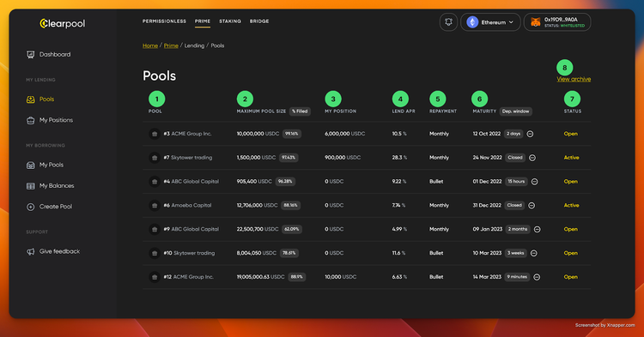Go to My Balances icon
Viewport: 644px width, 337px height.
(30, 186)
